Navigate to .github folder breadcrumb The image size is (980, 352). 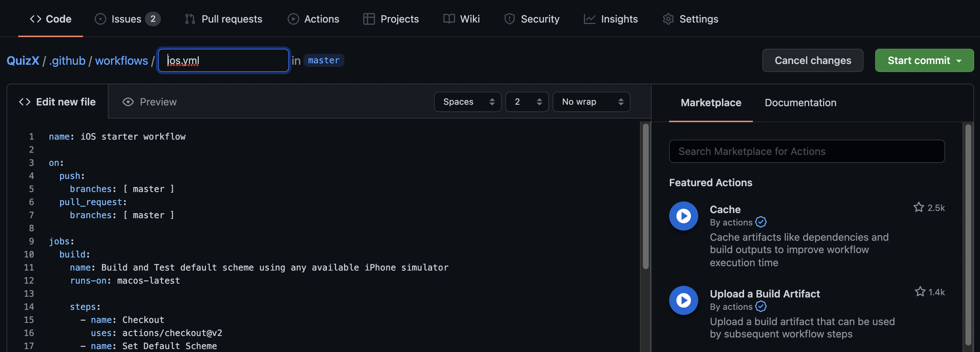pos(67,60)
